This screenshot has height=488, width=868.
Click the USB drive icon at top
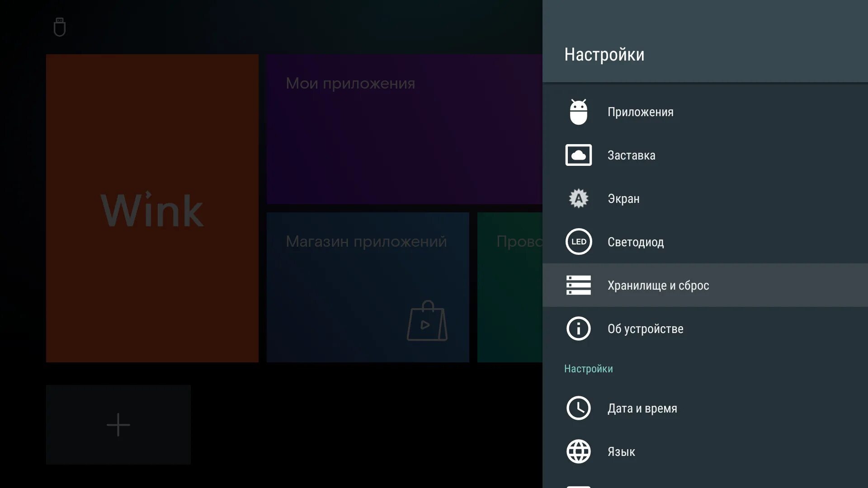[x=59, y=28]
